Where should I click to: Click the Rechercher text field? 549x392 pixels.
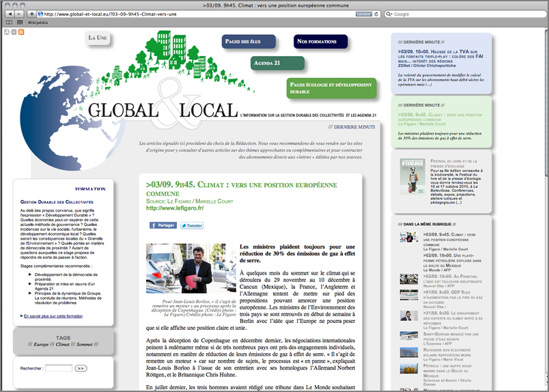pyautogui.click(x=59, y=368)
